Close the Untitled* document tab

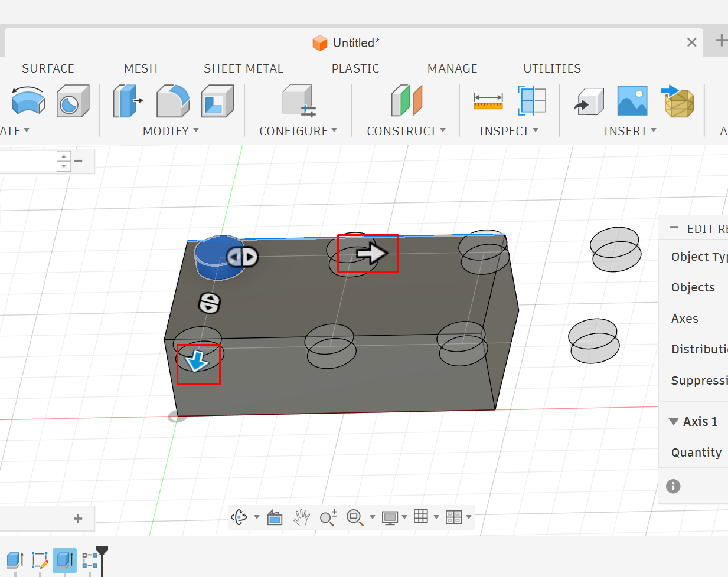692,42
